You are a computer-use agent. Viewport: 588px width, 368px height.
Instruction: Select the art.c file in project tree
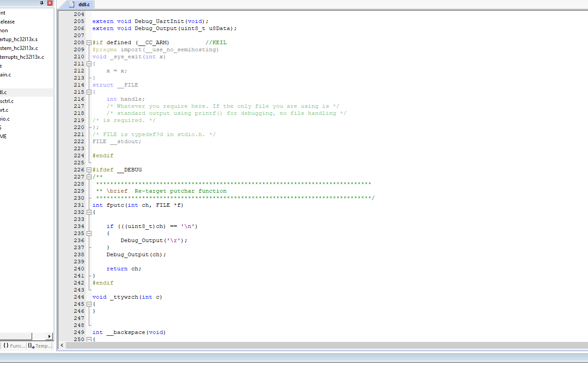4,110
